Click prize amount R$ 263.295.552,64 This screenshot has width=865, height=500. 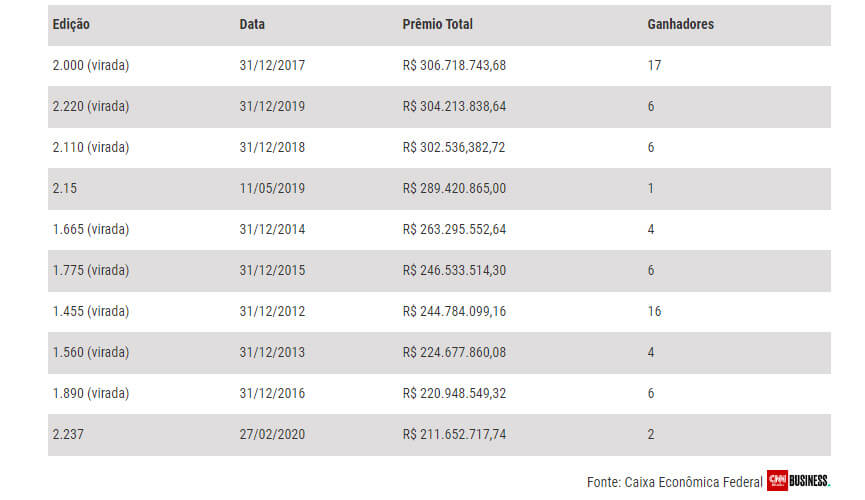pos(454,229)
